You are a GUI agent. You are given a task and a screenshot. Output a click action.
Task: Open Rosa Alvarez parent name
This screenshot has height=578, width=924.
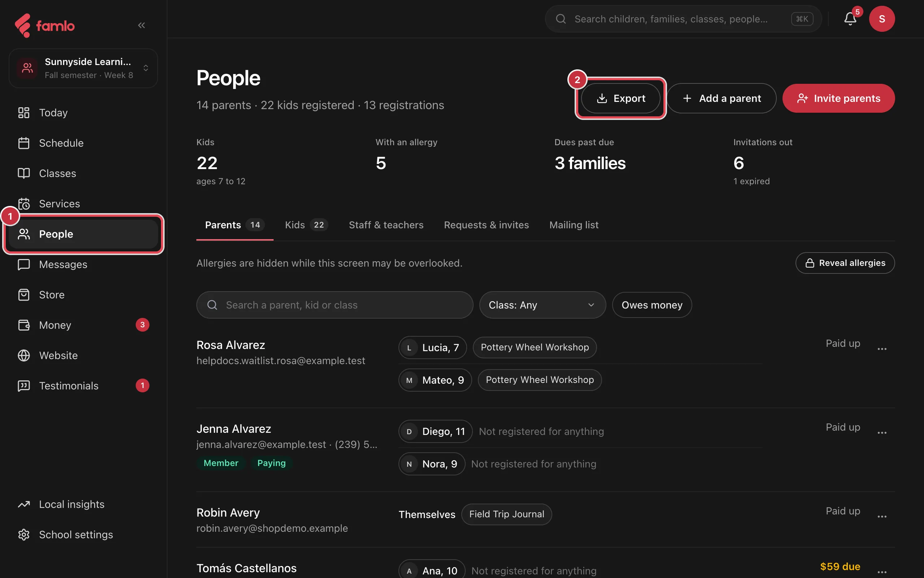(231, 345)
